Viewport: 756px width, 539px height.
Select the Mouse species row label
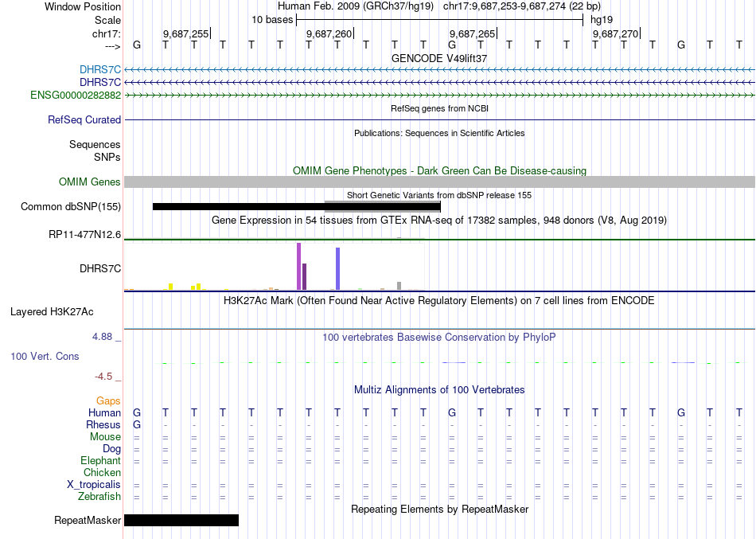tap(105, 437)
